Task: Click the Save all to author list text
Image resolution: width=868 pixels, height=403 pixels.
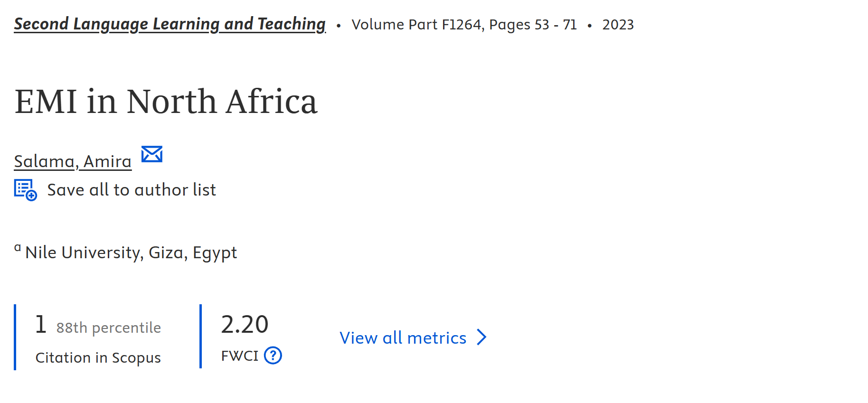Action: coord(132,190)
